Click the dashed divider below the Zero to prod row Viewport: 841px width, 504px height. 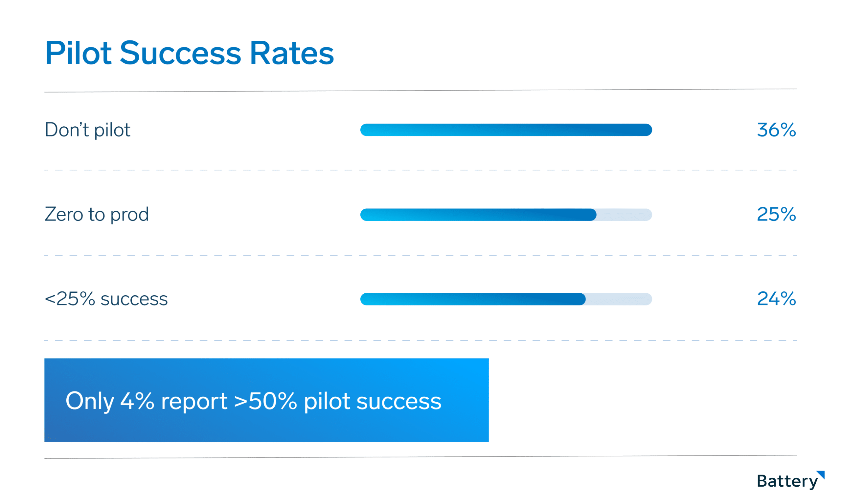coord(420,255)
